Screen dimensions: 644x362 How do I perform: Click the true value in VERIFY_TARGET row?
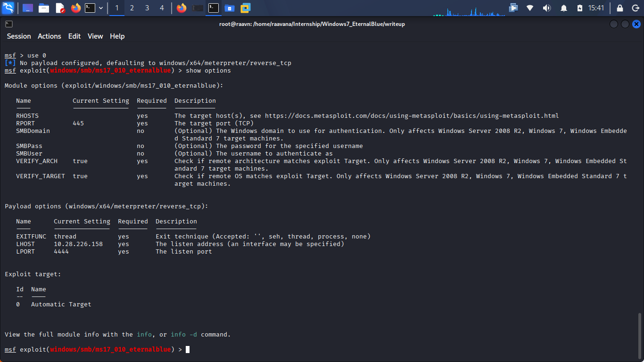coord(80,176)
